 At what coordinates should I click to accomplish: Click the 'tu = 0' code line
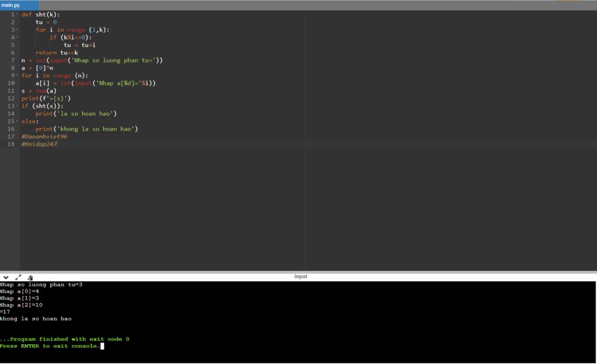pos(46,22)
